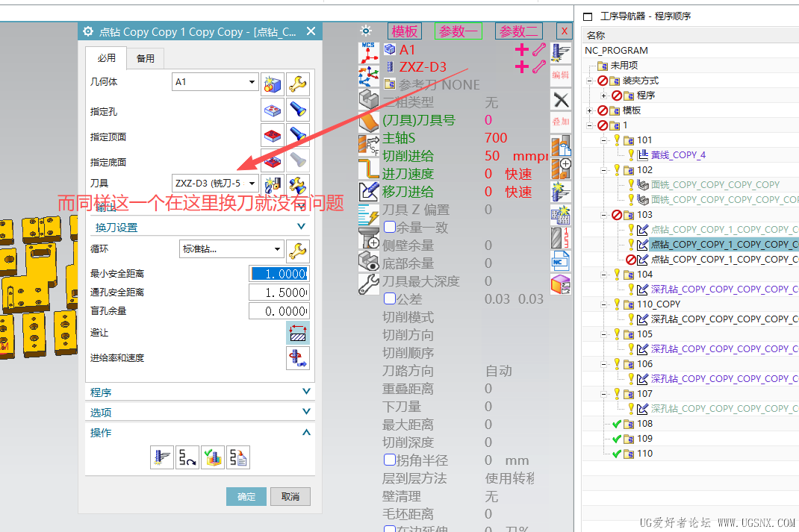The height and width of the screenshot is (532, 799).
Task: Click the select holes icon for 指定孔
Action: coord(273,110)
